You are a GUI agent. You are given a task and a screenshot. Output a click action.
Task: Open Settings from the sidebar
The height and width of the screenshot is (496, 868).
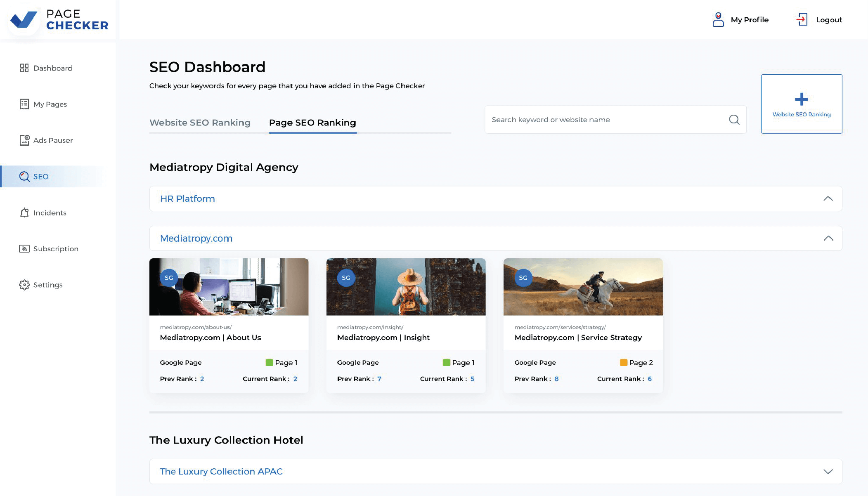click(x=48, y=285)
